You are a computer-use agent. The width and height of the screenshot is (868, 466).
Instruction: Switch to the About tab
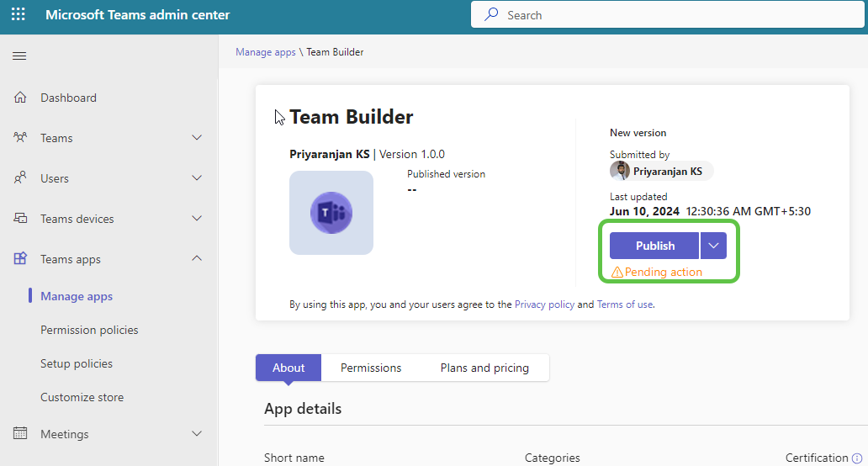(x=288, y=368)
